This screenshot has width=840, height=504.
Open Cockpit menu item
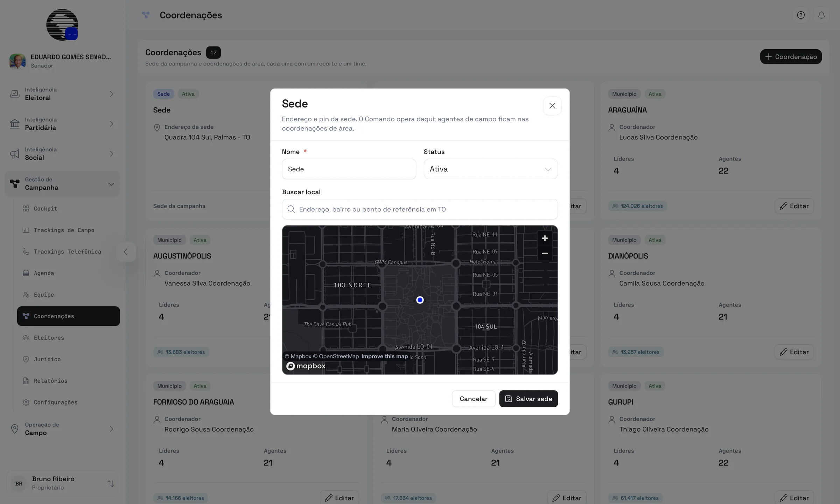pyautogui.click(x=68, y=209)
